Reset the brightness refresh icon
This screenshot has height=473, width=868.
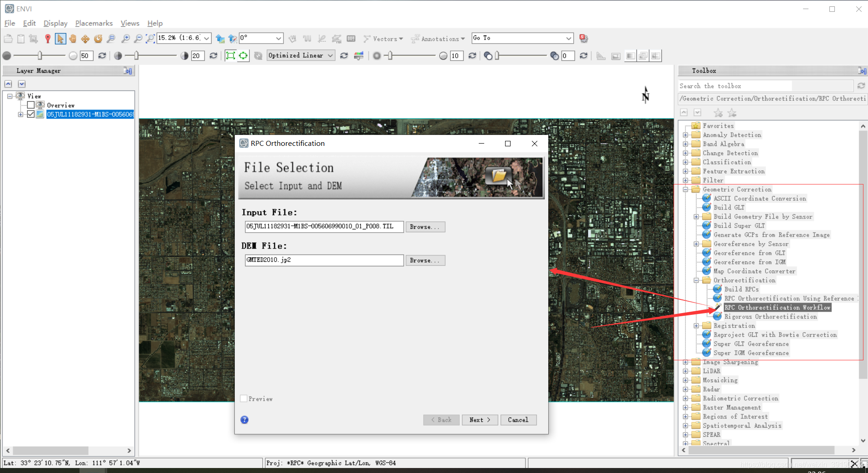(102, 55)
